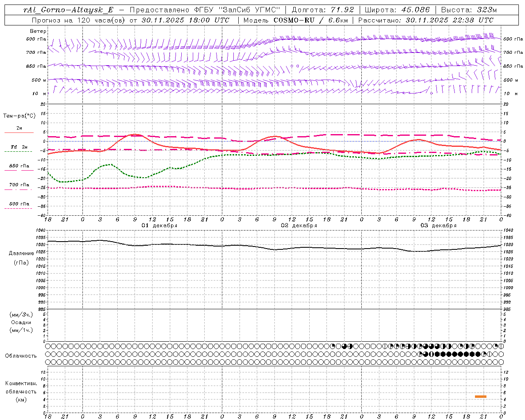Screen dimensions: 525x420
Task: Click the Конвективн. chart label
Action: (21, 383)
